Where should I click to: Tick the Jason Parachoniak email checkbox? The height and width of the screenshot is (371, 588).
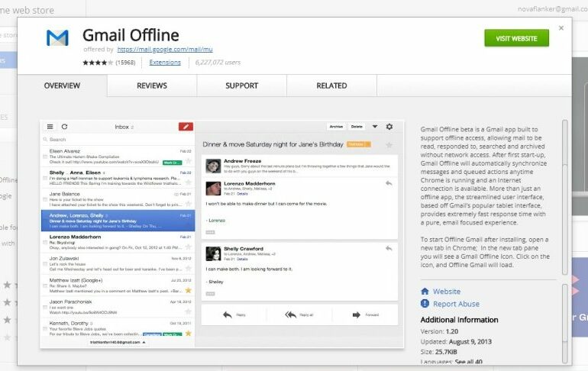click(45, 308)
